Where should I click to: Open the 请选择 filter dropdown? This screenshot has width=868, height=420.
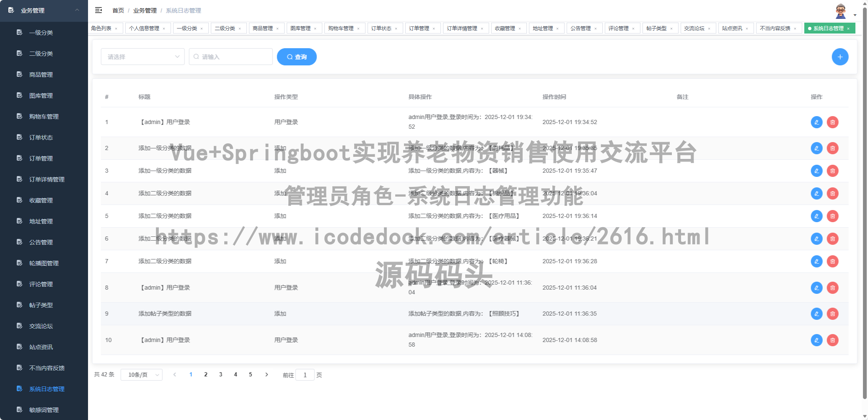(143, 56)
